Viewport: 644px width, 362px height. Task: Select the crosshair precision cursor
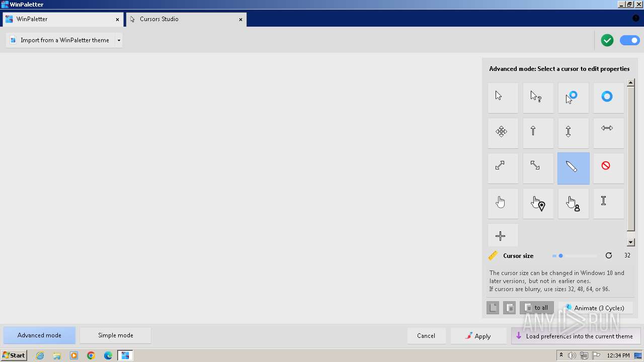[503, 235]
